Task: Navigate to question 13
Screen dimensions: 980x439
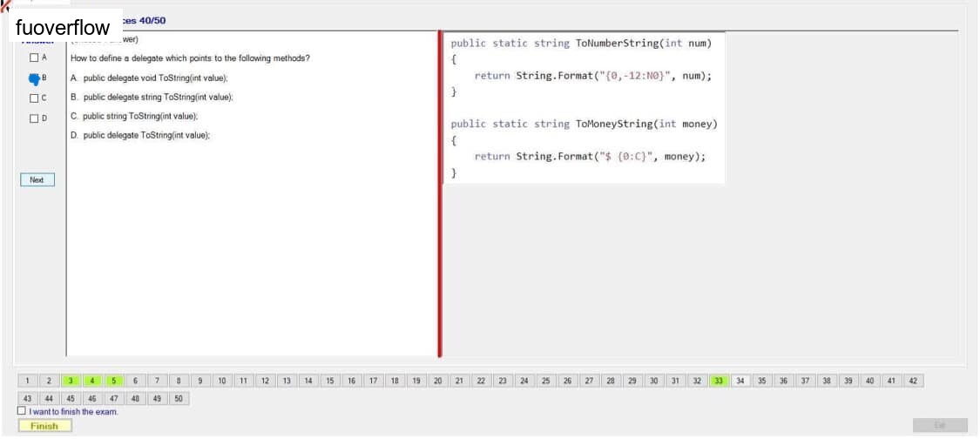Action: pos(287,381)
